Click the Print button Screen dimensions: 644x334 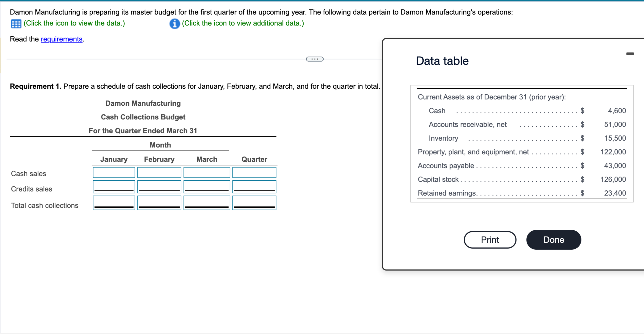pos(490,240)
